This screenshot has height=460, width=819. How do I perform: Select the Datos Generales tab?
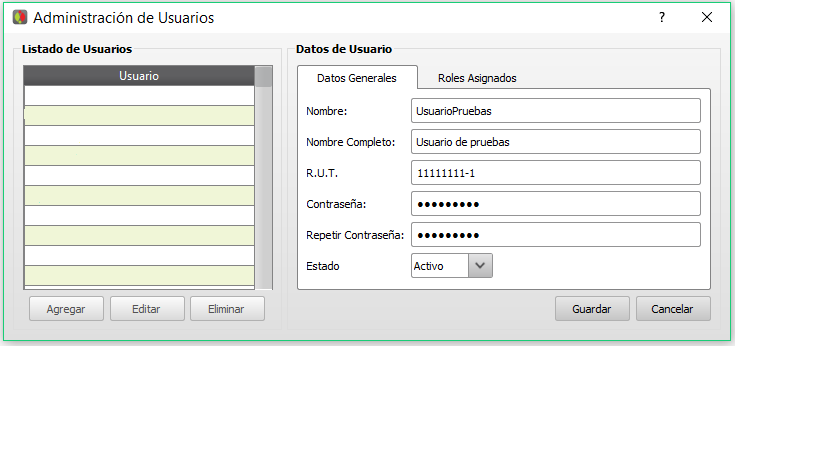click(x=356, y=78)
